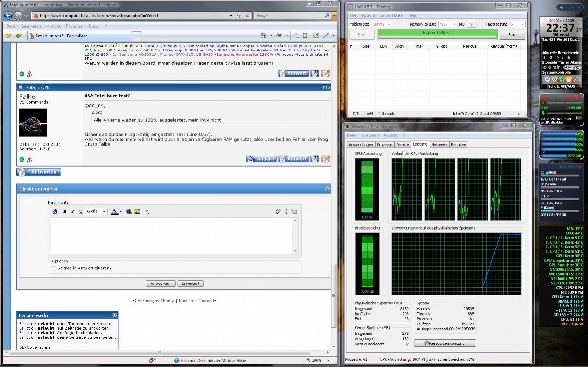Viewport: 588px width, 367px height.
Task: Refresh the page in Internet Explorer
Action: [239, 15]
